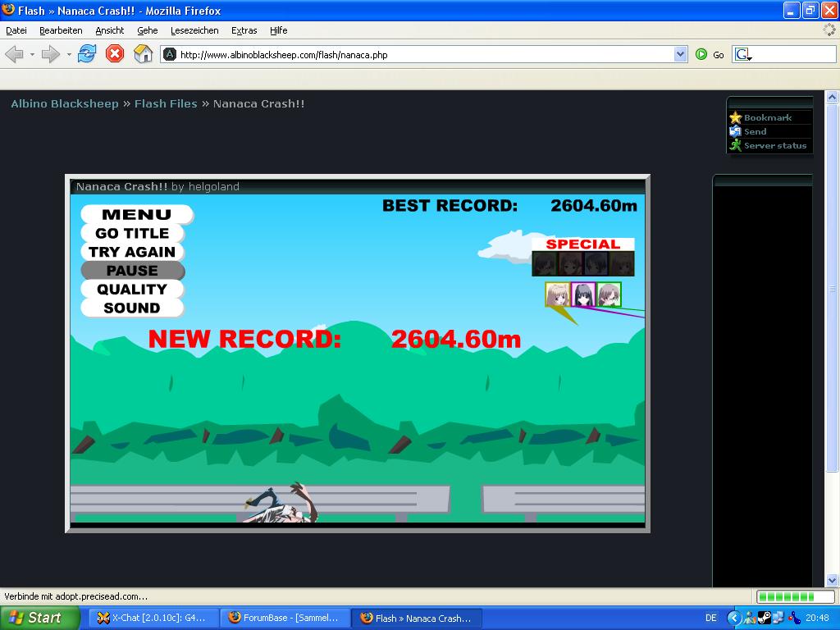Open the Server status link

coord(774,146)
